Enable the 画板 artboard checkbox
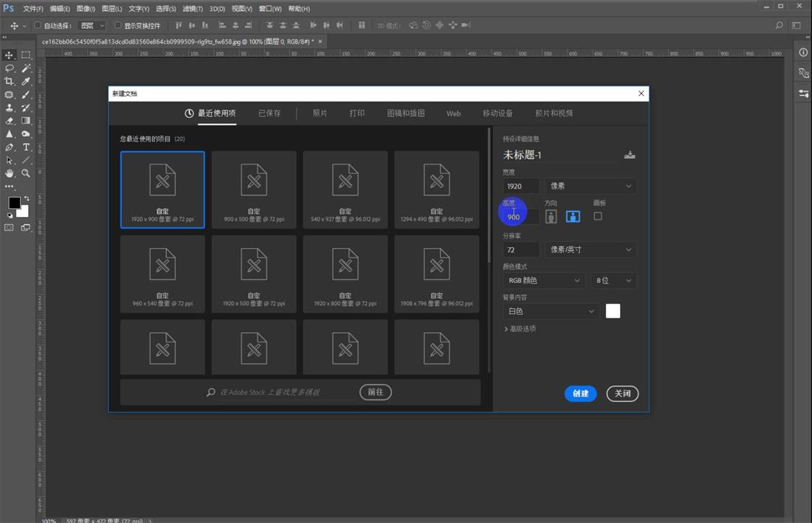This screenshot has width=812, height=523. [597, 216]
